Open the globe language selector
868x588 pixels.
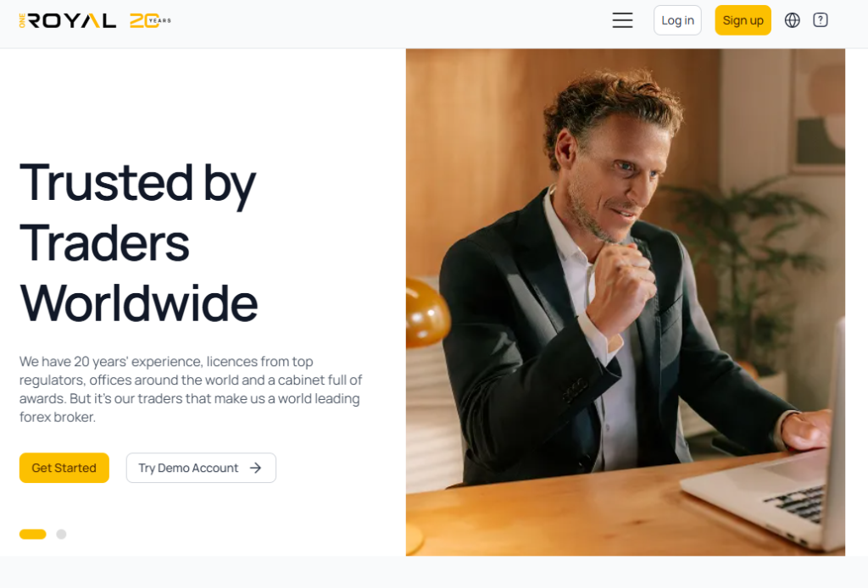click(793, 20)
